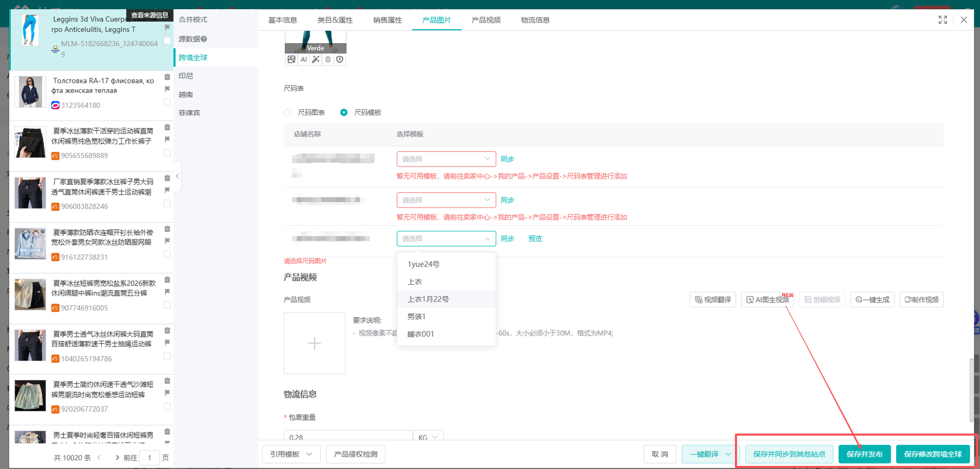Open the 引用模板 dropdown button
Image resolution: width=980 pixels, height=469 pixels.
[x=291, y=454]
